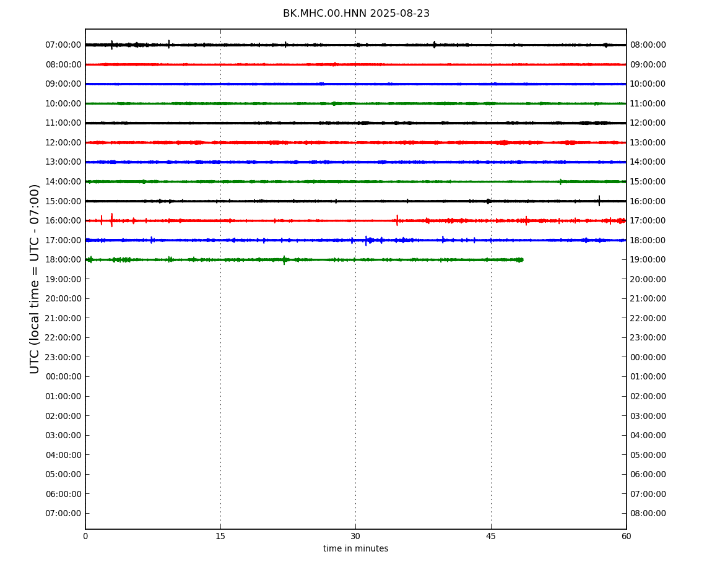Click the right axis label 08:00:00 at top

point(648,45)
